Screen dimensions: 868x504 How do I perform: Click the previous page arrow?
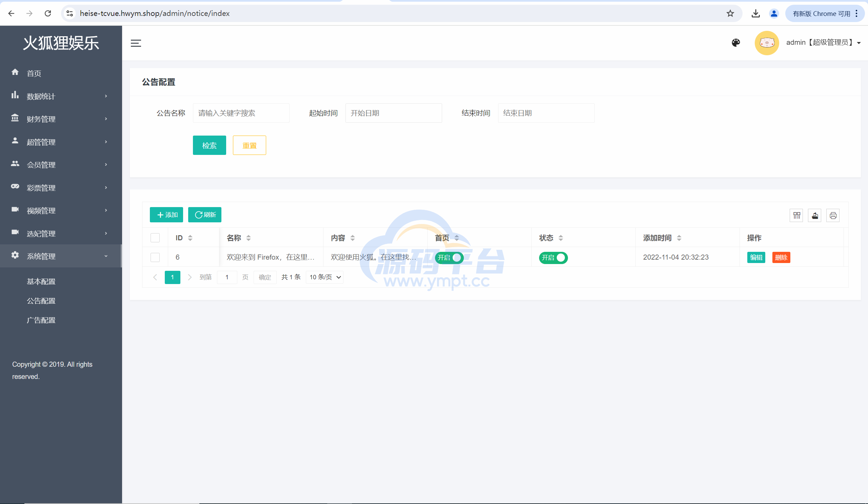pos(155,278)
